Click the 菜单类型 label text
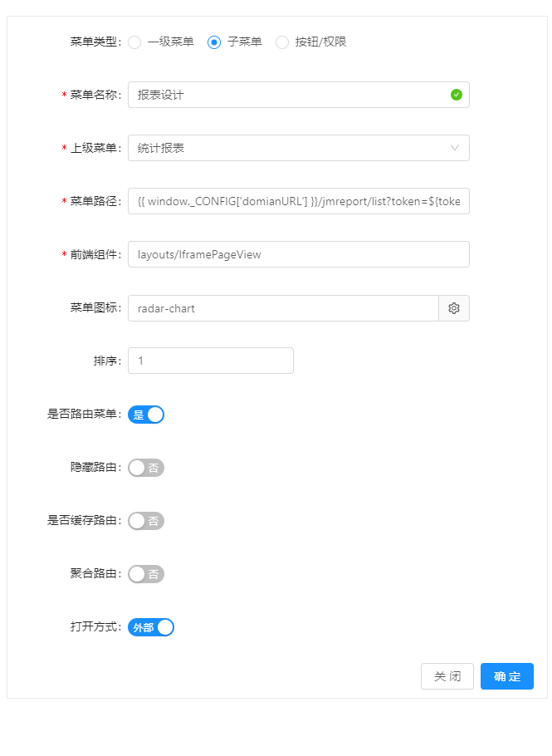This screenshot has width=552, height=756. click(94, 42)
